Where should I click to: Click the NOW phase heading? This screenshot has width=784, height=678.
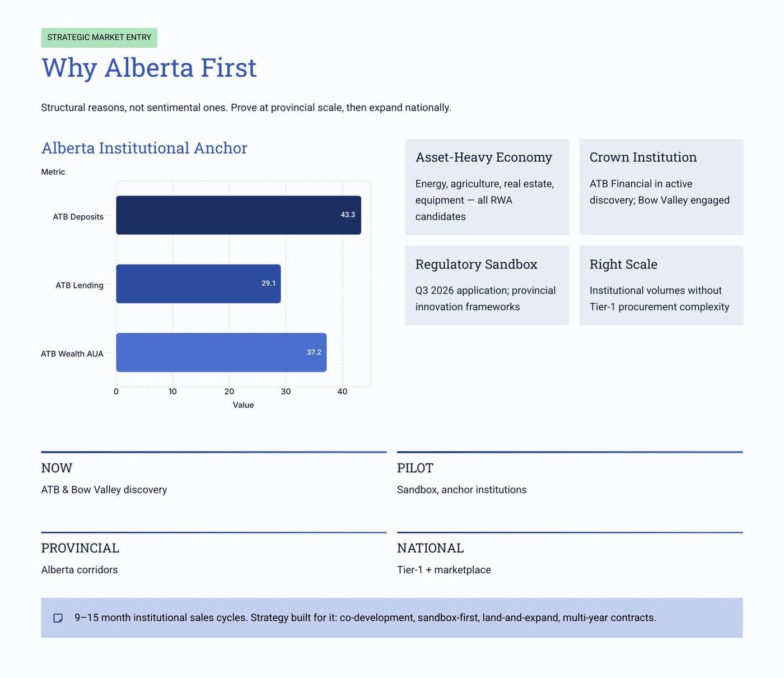(57, 468)
